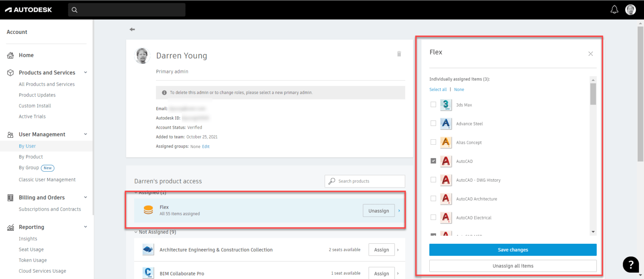The height and width of the screenshot is (279, 644).
Task: Expand Architecture Engineering & Construction Collection chevron
Action: pos(398,250)
